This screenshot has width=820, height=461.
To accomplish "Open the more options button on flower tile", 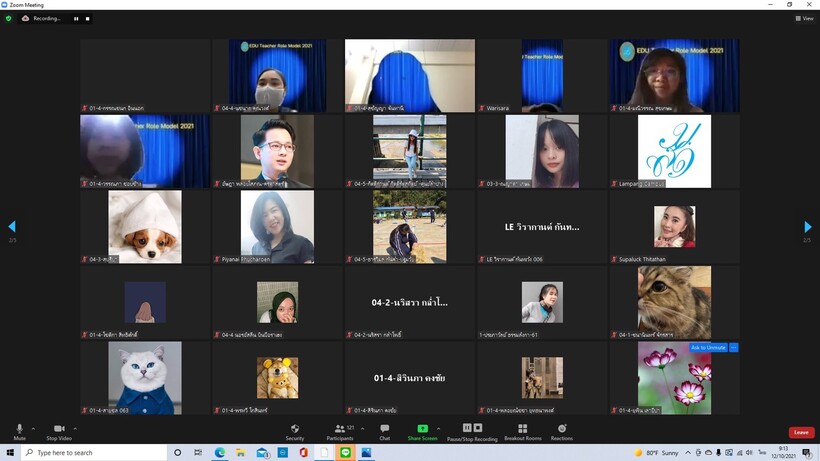I will pos(734,348).
